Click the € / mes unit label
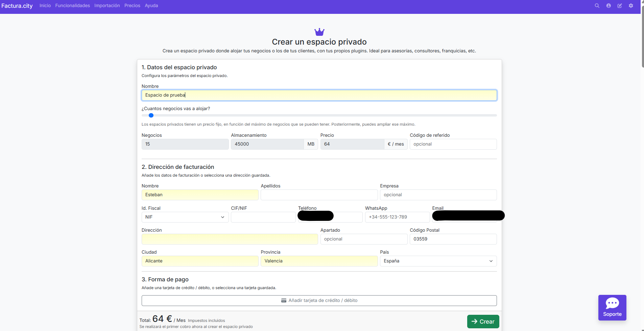Image resolution: width=644 pixels, height=331 pixels. pyautogui.click(x=396, y=144)
